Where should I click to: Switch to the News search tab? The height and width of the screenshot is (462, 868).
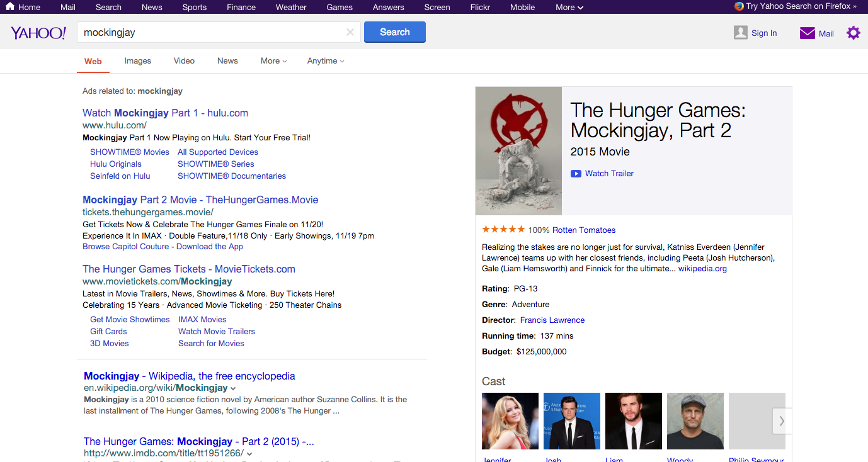[227, 61]
